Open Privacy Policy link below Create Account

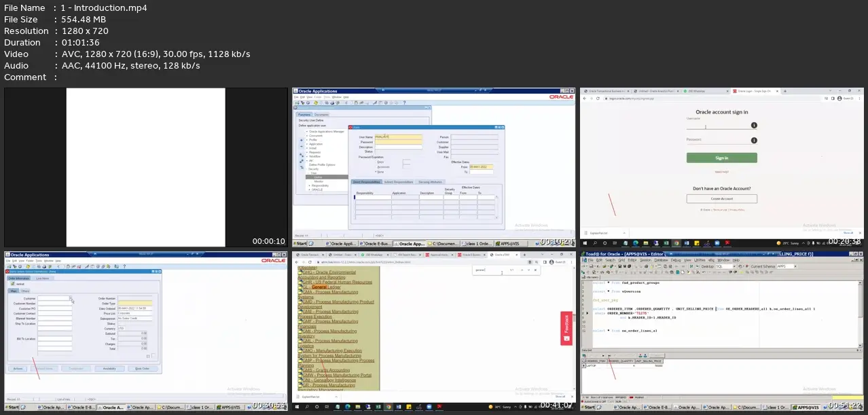pos(736,210)
